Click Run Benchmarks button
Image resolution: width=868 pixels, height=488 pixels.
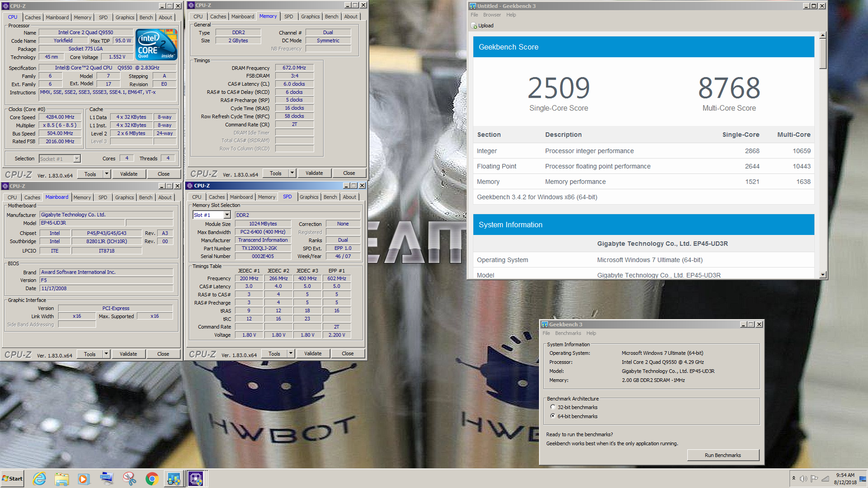722,455
